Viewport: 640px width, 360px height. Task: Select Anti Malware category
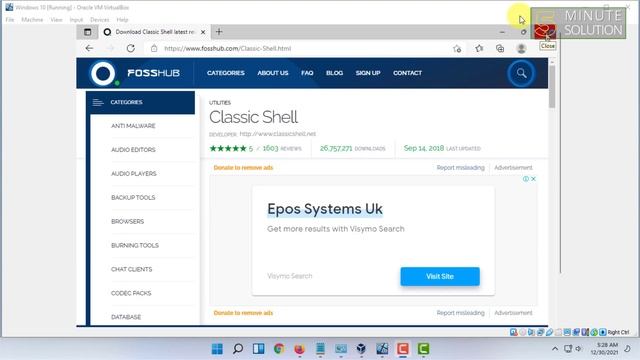click(133, 126)
